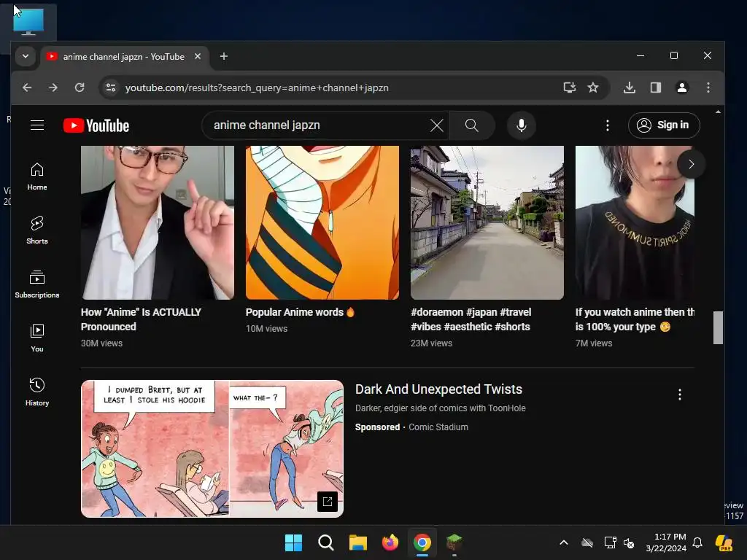The image size is (747, 560).
Task: Select the 'anime channel japzn - YouTube' tab
Action: (x=125, y=57)
